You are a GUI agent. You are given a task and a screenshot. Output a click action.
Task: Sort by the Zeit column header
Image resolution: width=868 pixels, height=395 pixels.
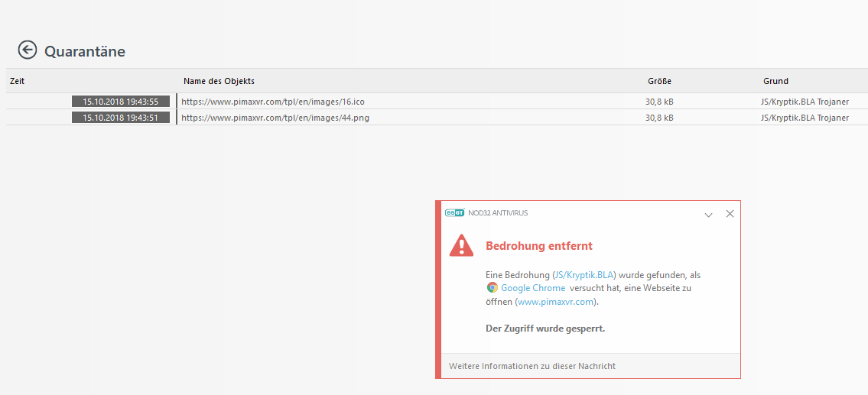tap(17, 81)
